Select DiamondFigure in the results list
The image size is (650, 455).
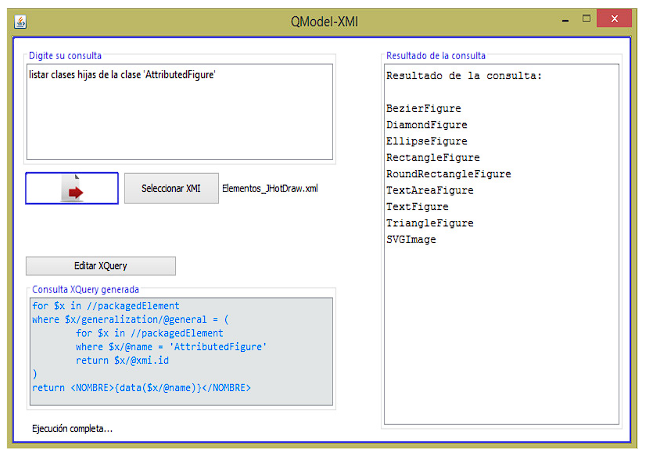coord(426,125)
